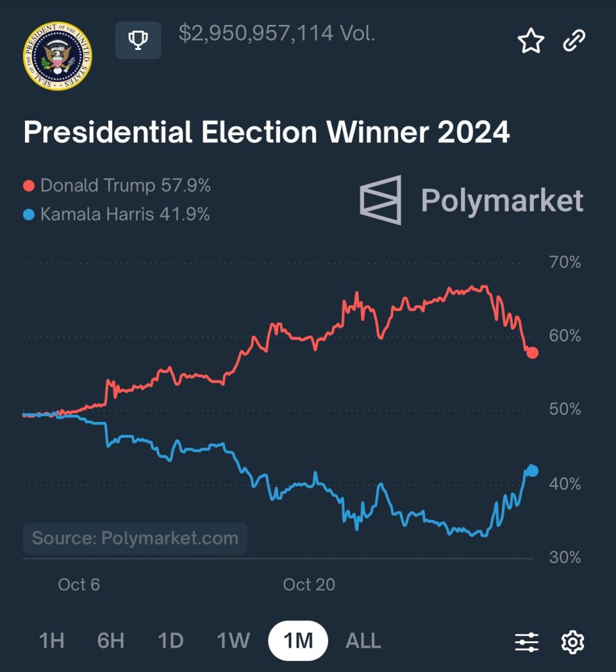
Task: Click the Presidential seal thumbnail
Action: coord(58,56)
